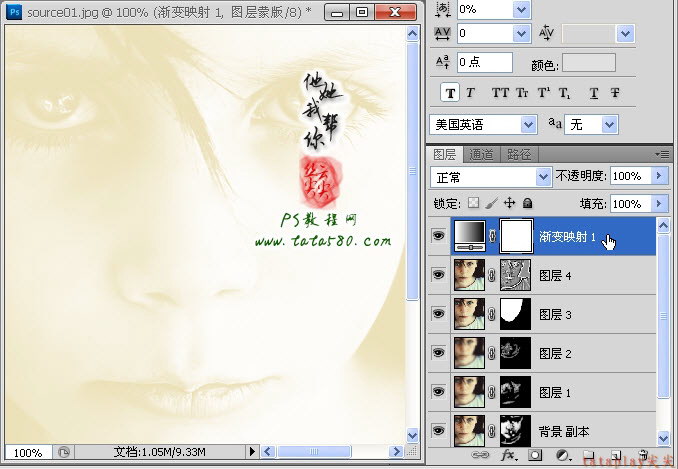Switch to the 通道 tab
678x469 pixels.
click(481, 154)
